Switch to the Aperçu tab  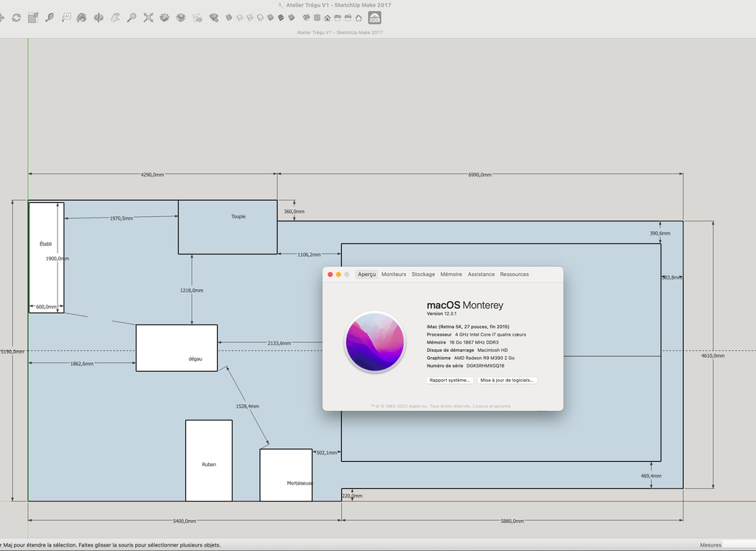pyautogui.click(x=367, y=274)
